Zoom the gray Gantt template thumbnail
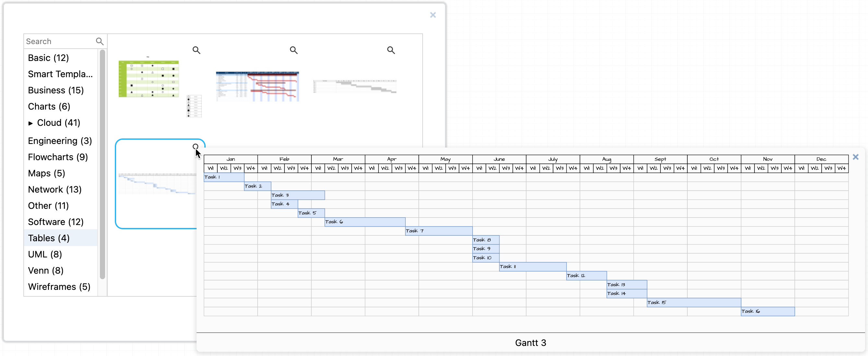 [391, 50]
